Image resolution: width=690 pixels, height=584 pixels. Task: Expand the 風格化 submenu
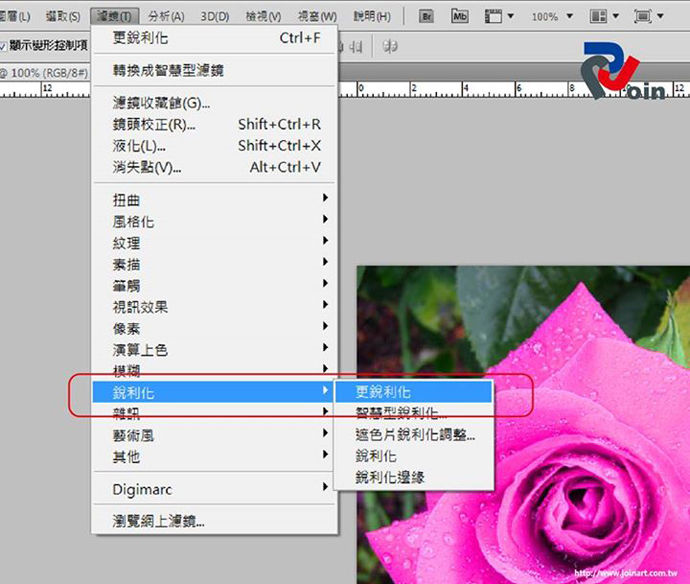(x=214, y=221)
